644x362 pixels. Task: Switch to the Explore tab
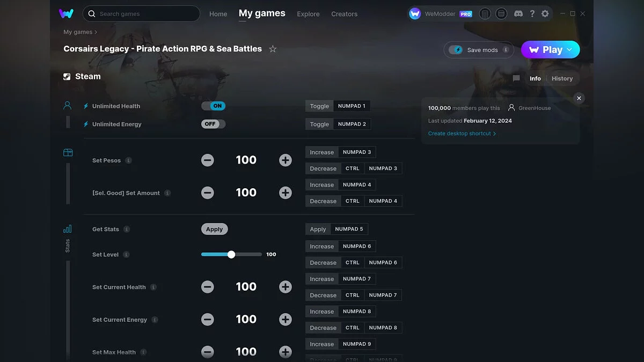pos(308,14)
